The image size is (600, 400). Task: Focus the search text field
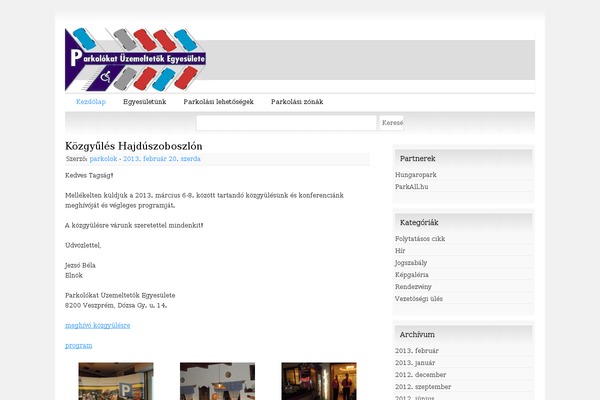tap(286, 123)
